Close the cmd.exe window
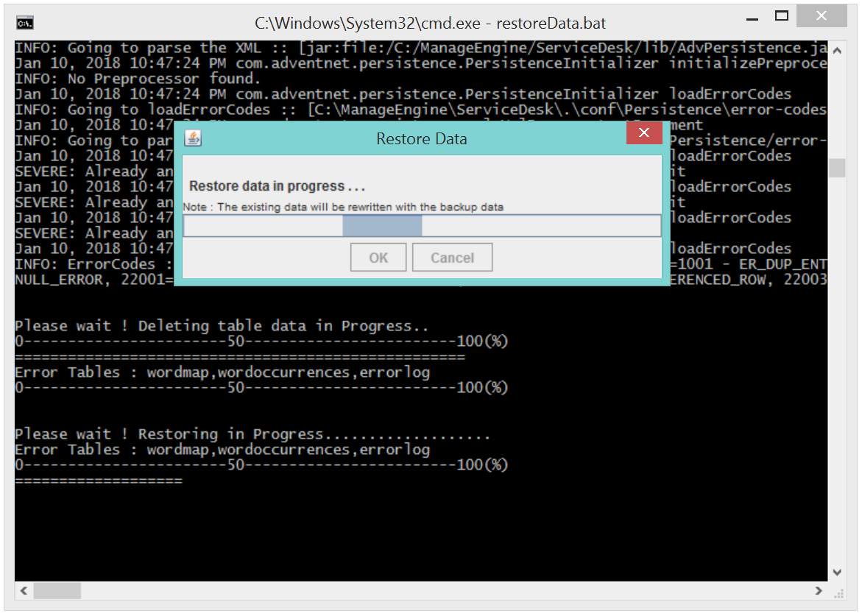The image size is (862, 616). click(x=822, y=16)
